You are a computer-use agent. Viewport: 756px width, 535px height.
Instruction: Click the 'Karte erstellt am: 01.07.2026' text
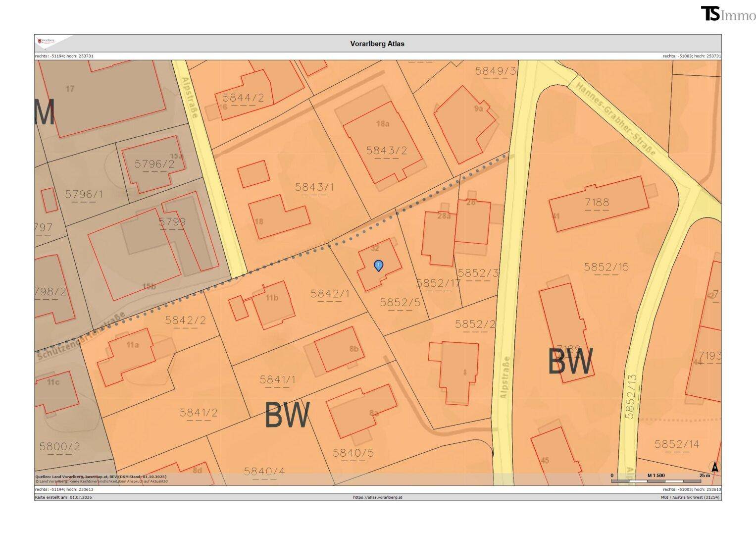coord(63,497)
